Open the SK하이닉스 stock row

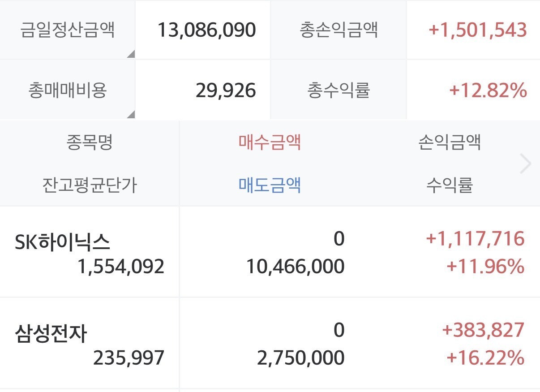point(270,252)
